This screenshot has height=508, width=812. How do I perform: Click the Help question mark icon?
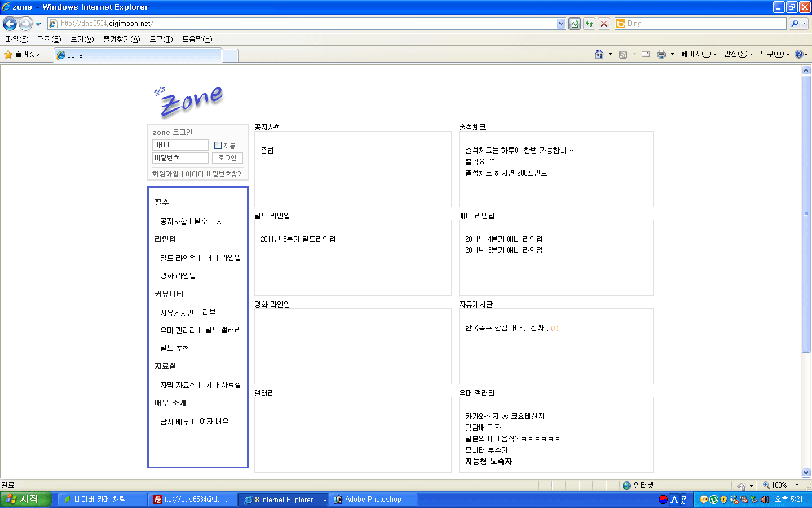(x=798, y=54)
